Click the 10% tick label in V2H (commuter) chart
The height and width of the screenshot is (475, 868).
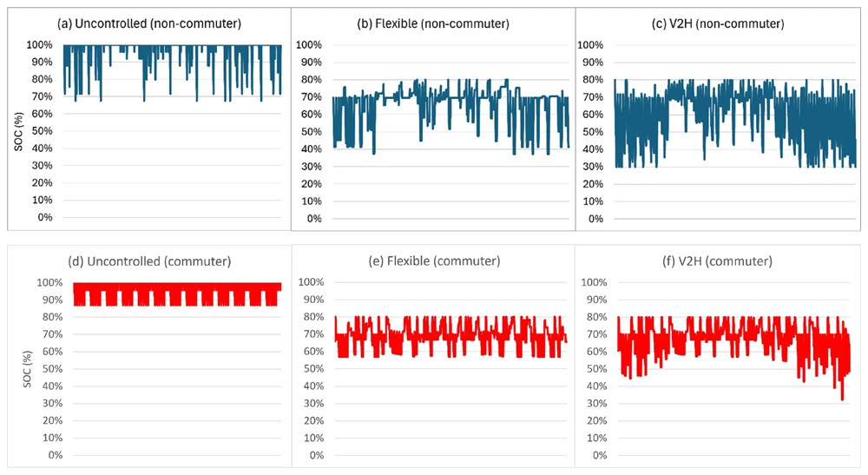[597, 438]
